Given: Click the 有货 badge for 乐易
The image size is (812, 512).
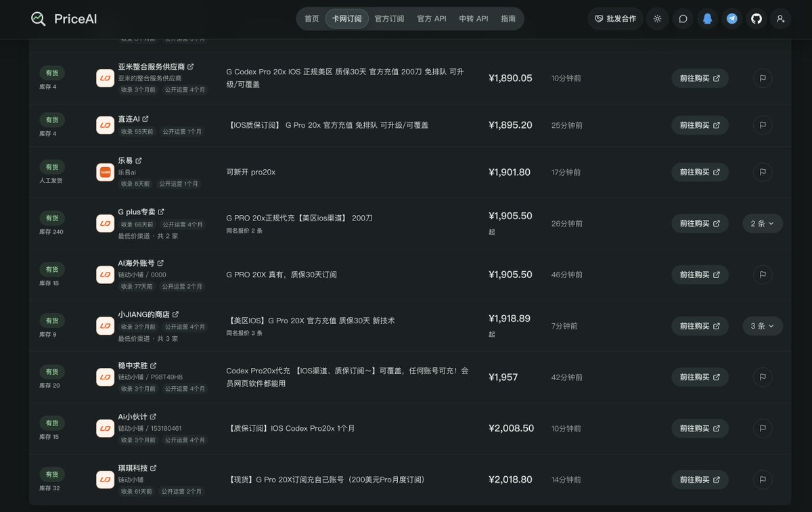Looking at the screenshot, I should (x=52, y=166).
